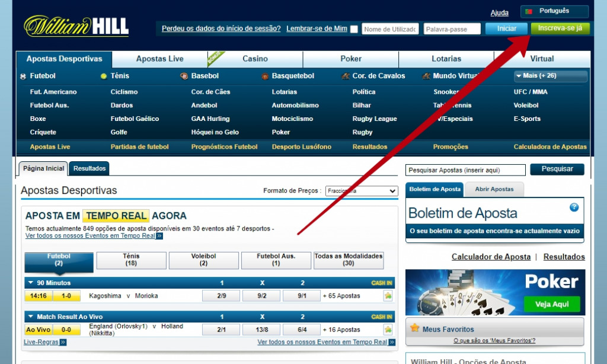This screenshot has height=364, width=607.
Task: Click the help question mark in Boletim de Aposta
Action: point(574,207)
